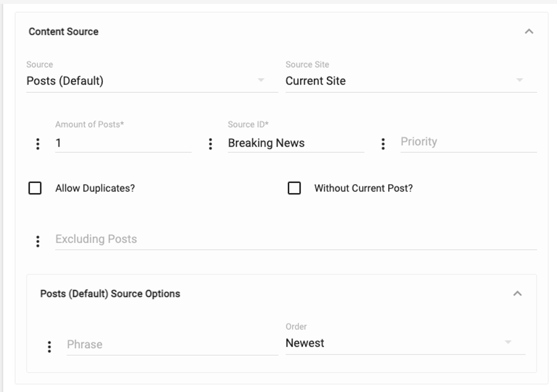Open the three-dot menu beside Excluding Posts
The image size is (557, 392).
point(38,241)
